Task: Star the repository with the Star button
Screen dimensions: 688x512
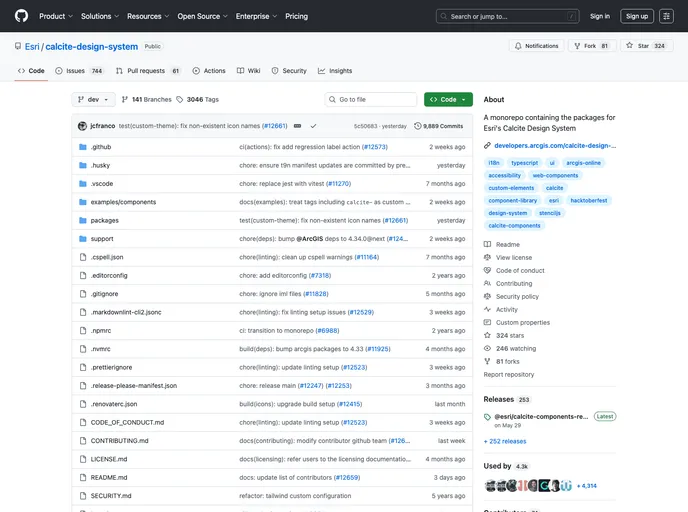Action: (x=646, y=46)
